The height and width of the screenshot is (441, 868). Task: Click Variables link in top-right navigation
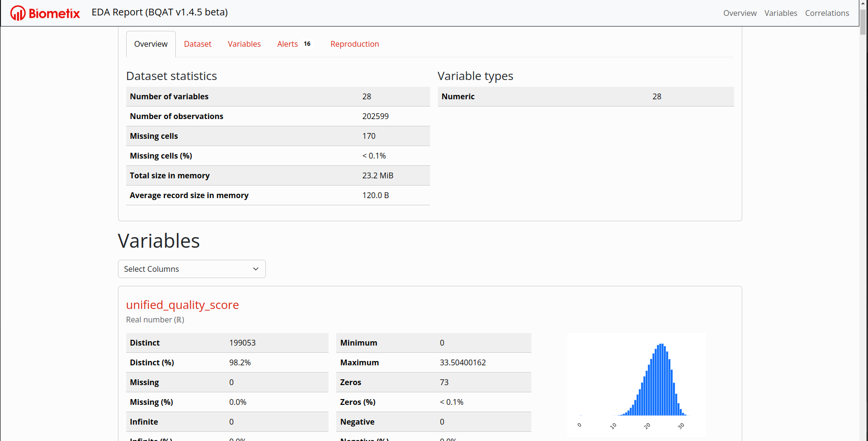click(780, 13)
